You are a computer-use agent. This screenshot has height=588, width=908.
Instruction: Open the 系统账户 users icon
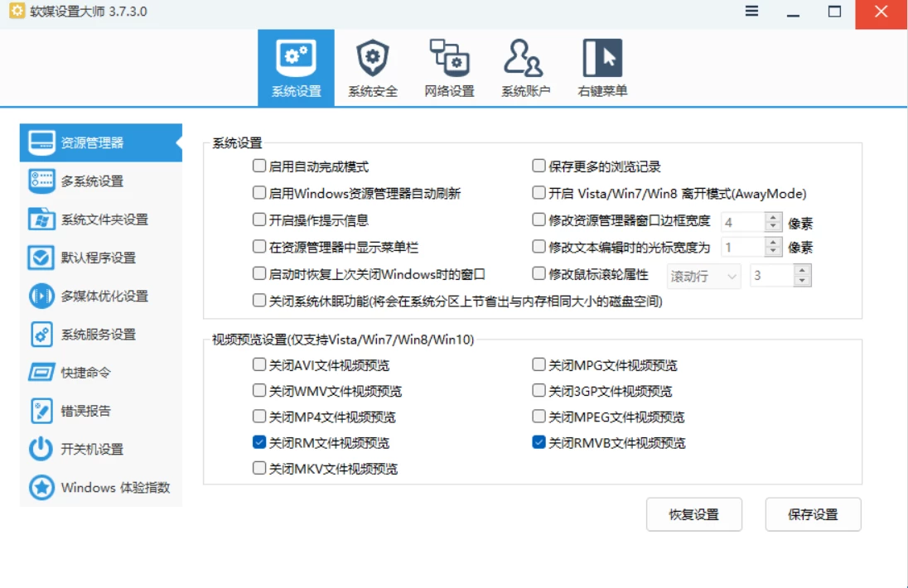pos(524,58)
